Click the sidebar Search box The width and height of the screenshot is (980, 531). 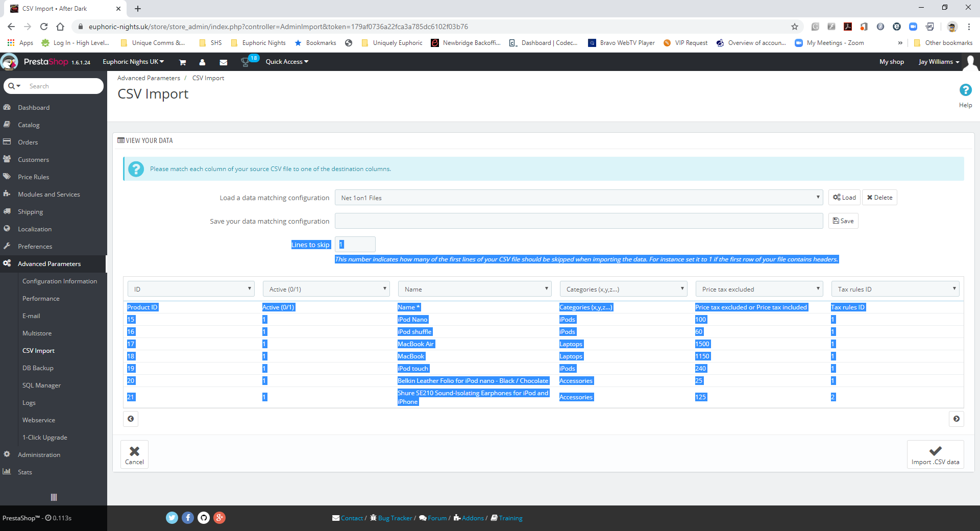[x=64, y=86]
